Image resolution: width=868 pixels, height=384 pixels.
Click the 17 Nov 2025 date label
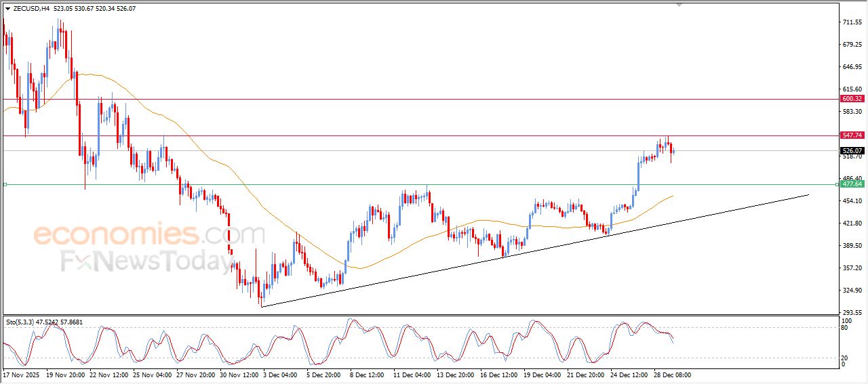coord(20,375)
